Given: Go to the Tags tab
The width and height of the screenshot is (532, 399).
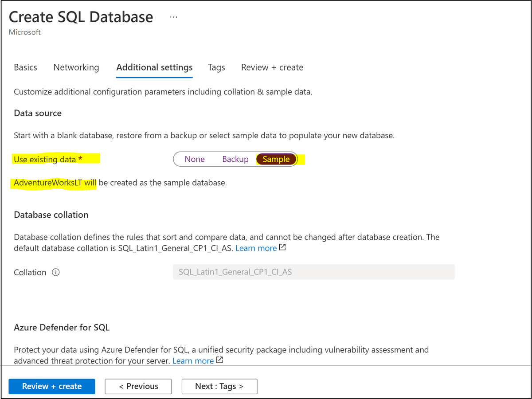Looking at the screenshot, I should [x=216, y=67].
